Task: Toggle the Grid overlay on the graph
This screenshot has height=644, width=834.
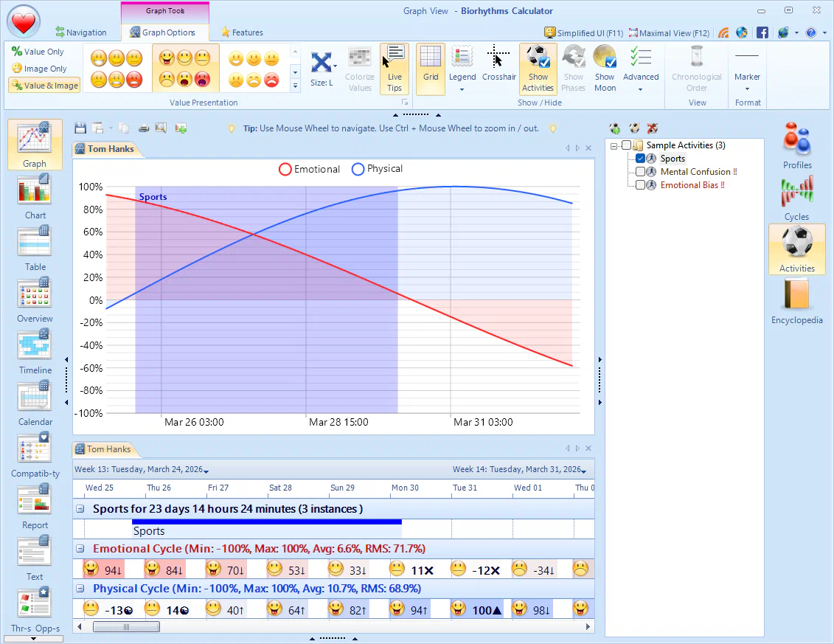Action: 430,67
